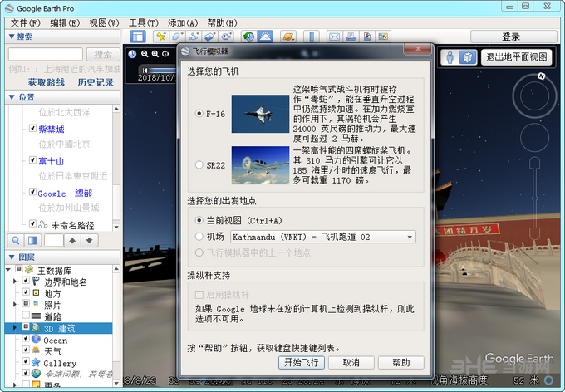
Task: Open the ruler measuring tool
Action: 312,37
